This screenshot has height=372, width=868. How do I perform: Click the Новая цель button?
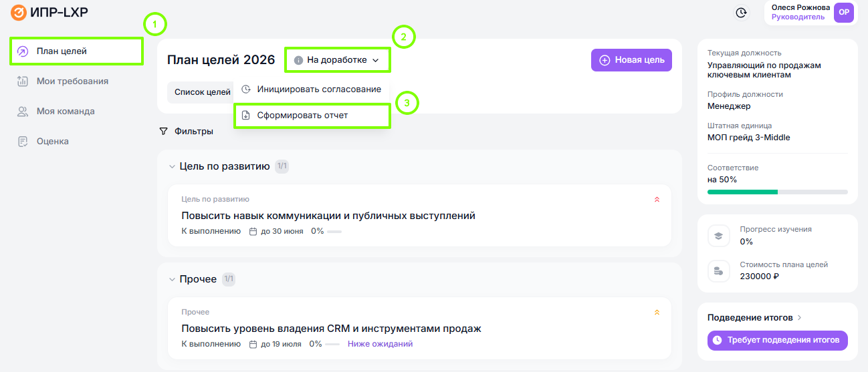pyautogui.click(x=631, y=60)
